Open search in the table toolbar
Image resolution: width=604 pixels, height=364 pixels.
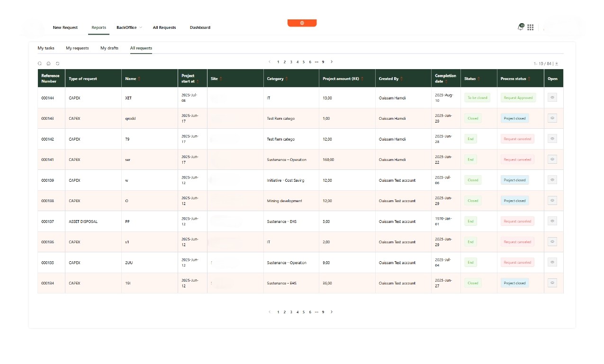click(40, 63)
